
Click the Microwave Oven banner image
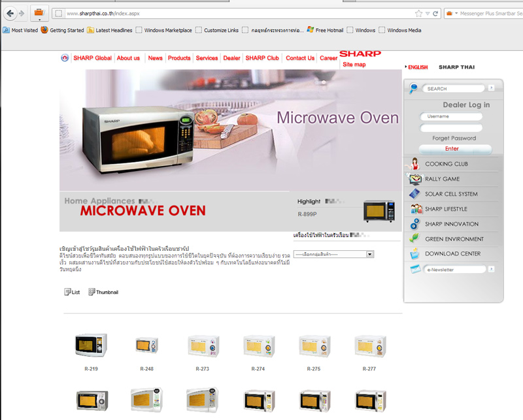pyautogui.click(x=231, y=130)
